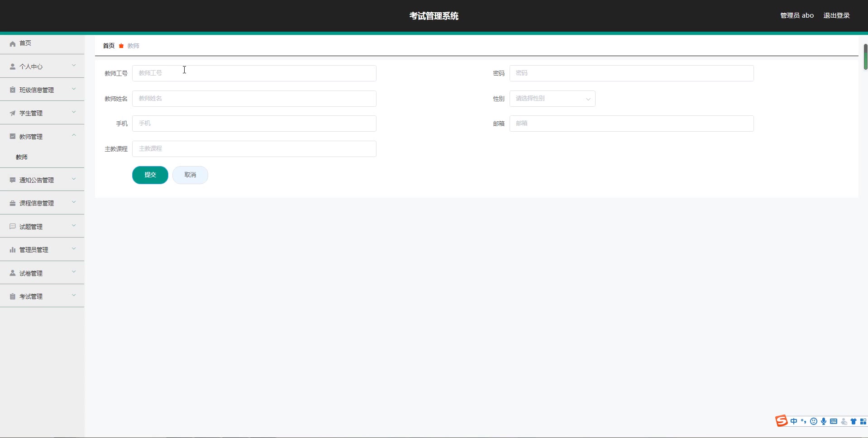Focus the 教师工号 input field
The image size is (868, 438).
point(254,73)
